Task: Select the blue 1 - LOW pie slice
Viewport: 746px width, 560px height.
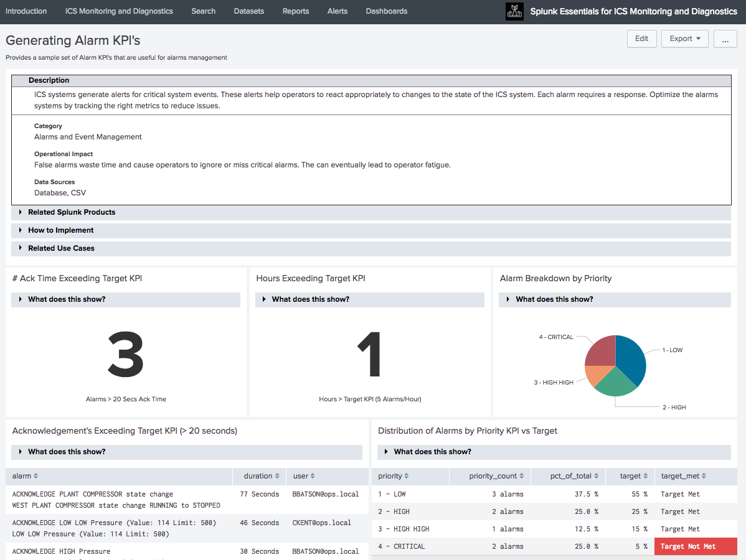Action: (x=630, y=361)
